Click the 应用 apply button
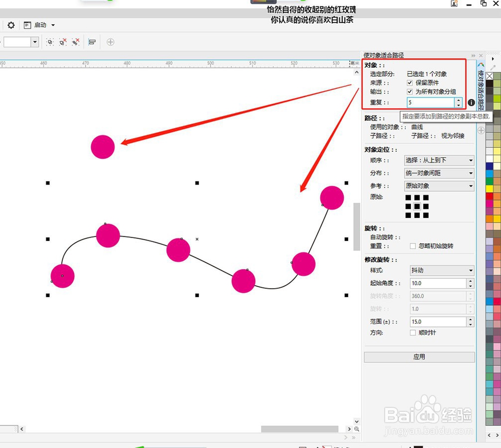 [419, 357]
